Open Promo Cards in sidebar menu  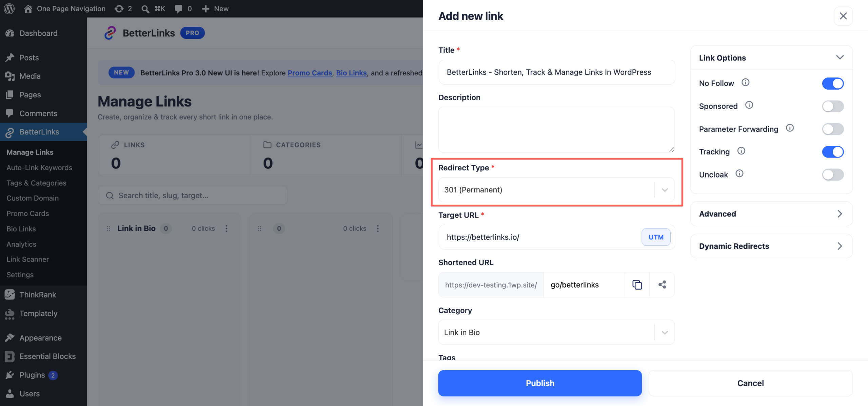pos(28,214)
